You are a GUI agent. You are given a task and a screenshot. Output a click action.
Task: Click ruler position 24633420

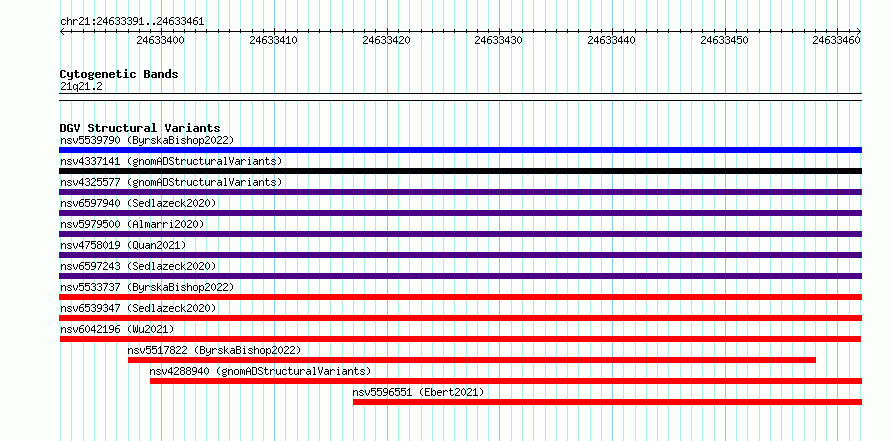tap(387, 40)
